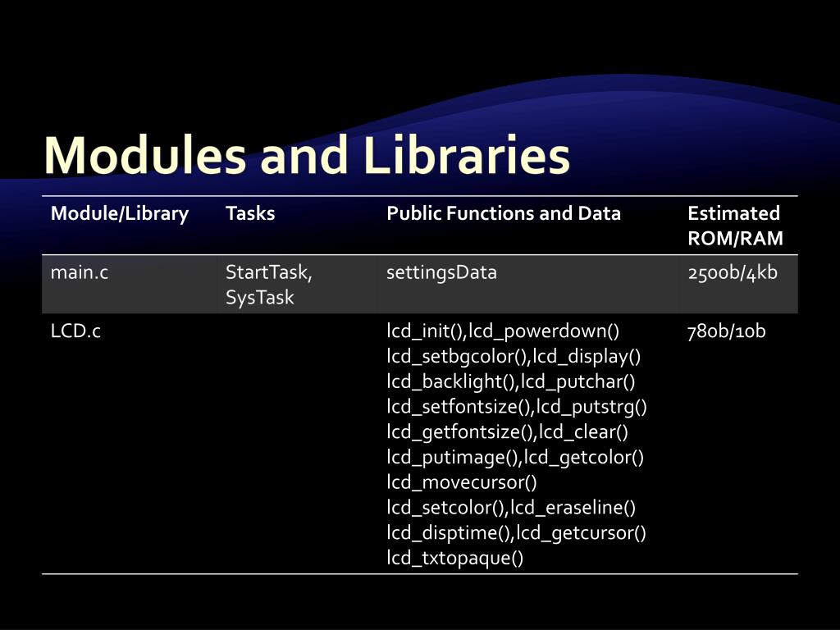Click the 'lcd_disptime(),lcd_getcursor()' line
840x630 pixels.
517,532
